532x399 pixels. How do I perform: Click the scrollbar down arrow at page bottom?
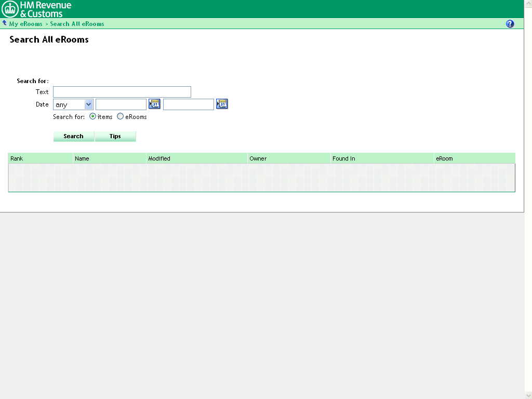[x=528, y=395]
